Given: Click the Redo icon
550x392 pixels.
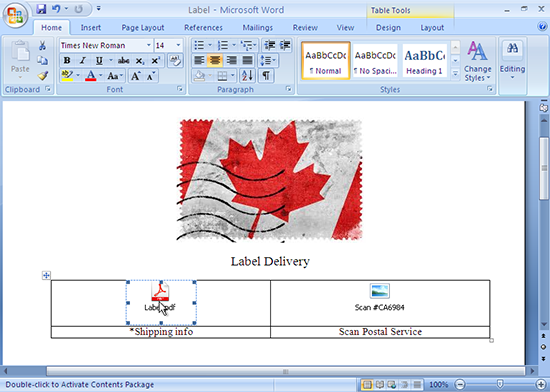Looking at the screenshot, I should [x=79, y=9].
